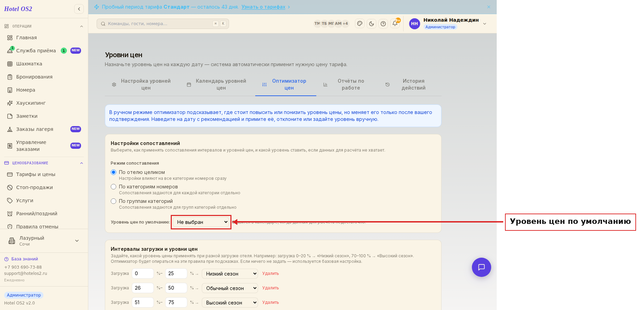Edit load start value 26

coord(143,288)
